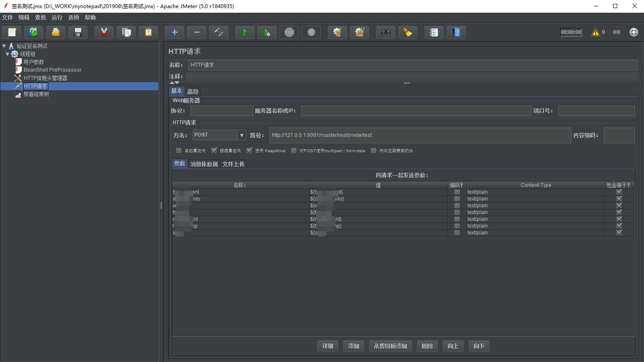Toggle the 自动重定向 checkbox
This screenshot has height=362, width=644.
point(179,150)
